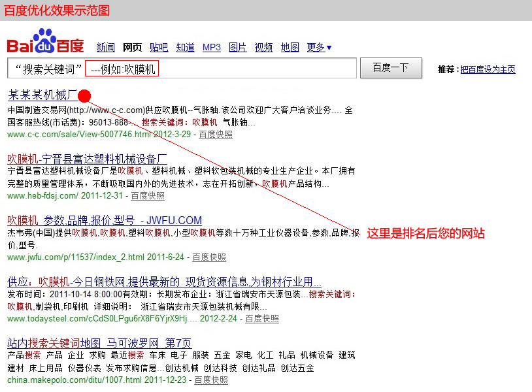Open 吹膜机-宁晋县富达塑料机械设备厂 result
The height and width of the screenshot is (392, 532).
[87, 159]
